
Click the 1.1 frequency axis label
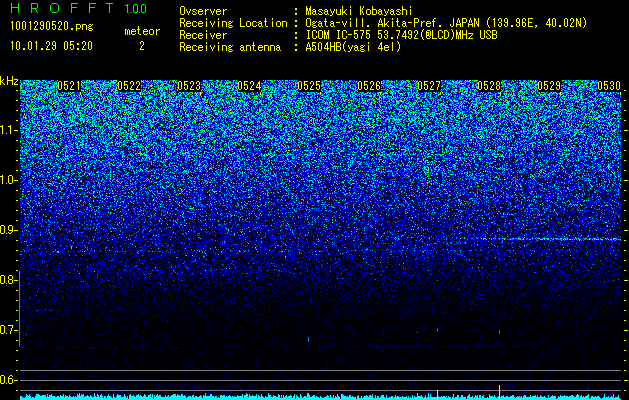(9, 130)
